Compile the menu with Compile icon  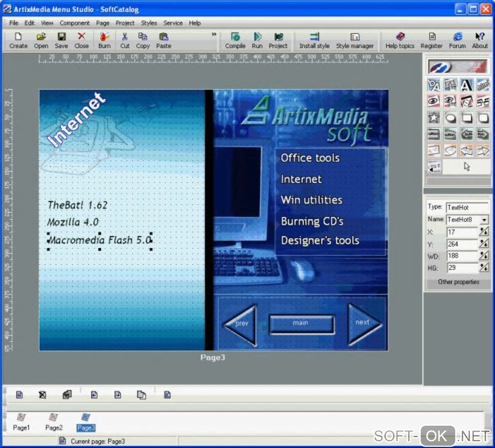click(x=235, y=40)
